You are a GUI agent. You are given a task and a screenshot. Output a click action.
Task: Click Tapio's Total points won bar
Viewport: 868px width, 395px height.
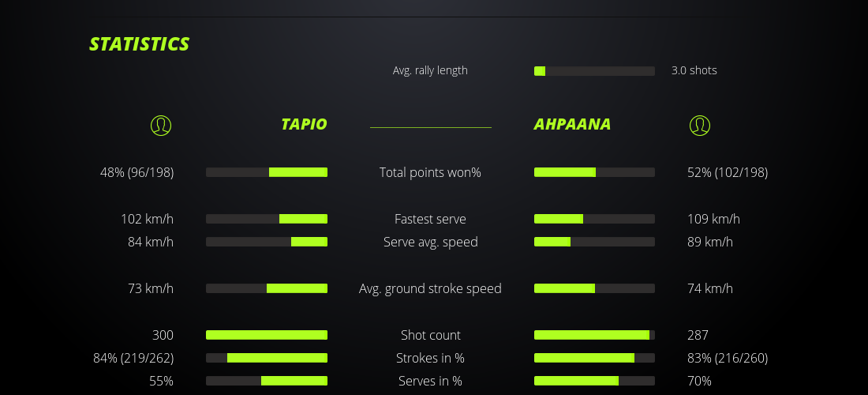pos(267,172)
